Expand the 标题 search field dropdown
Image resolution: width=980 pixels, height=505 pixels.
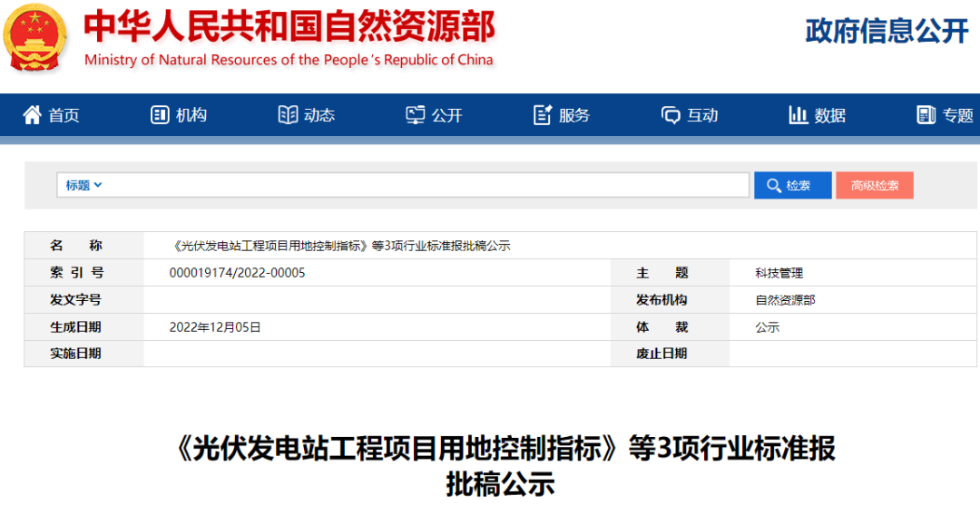point(83,185)
